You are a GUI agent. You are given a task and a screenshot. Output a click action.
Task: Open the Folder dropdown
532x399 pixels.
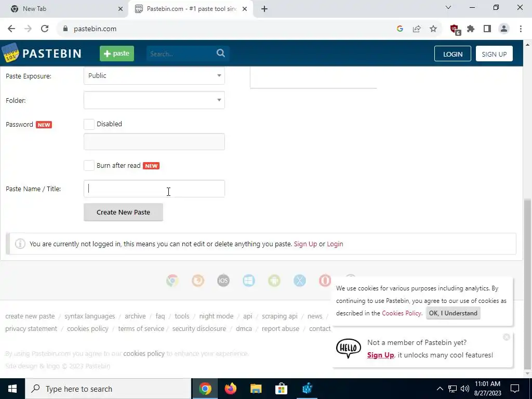pos(154,100)
